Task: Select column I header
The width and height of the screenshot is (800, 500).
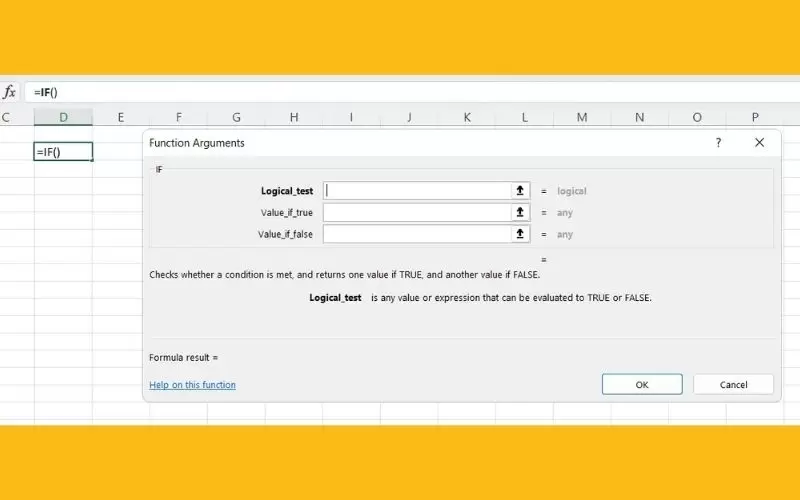Action: (351, 117)
